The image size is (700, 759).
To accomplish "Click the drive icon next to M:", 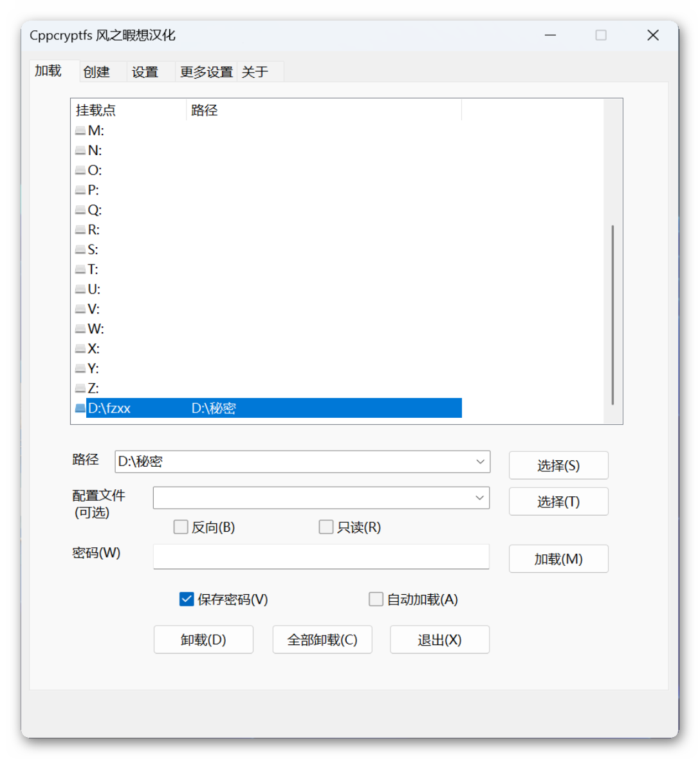I will click(80, 131).
